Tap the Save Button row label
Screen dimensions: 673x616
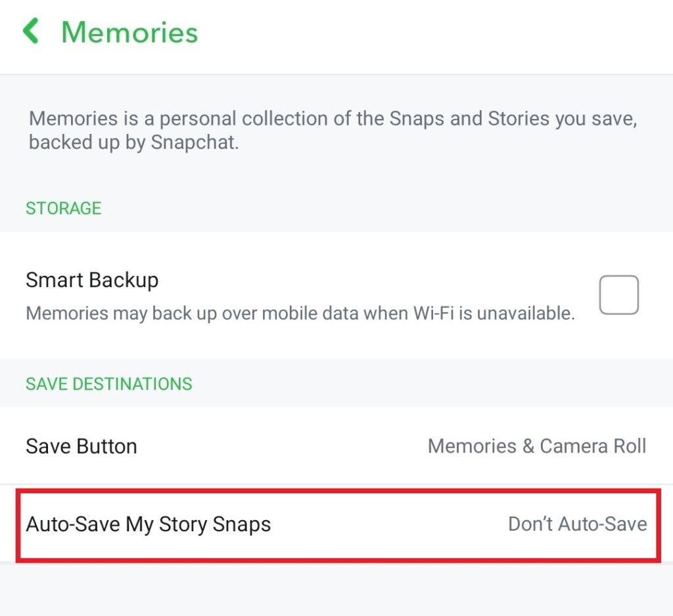81,446
